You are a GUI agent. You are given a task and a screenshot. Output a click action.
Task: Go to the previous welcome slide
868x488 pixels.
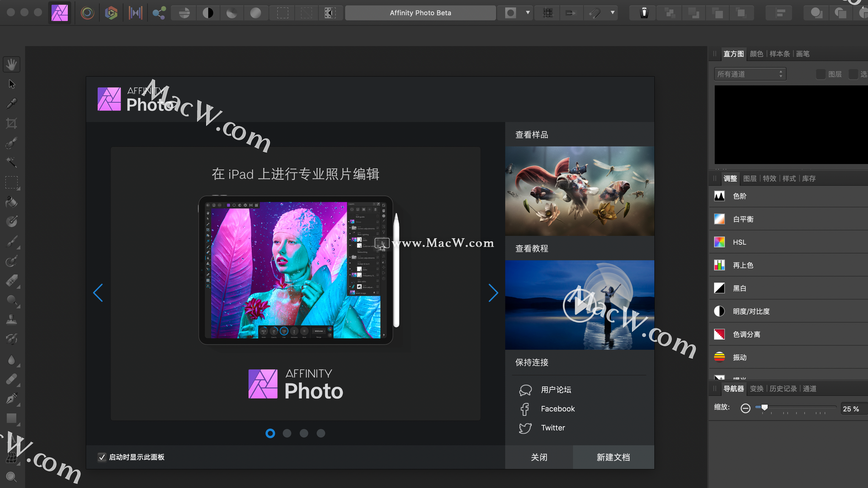[98, 293]
